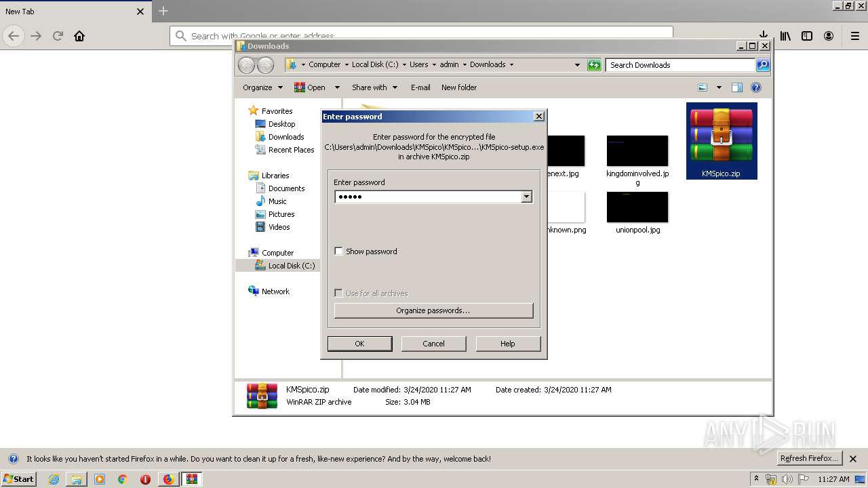Open Internet Explorer from taskbar
Viewport: 868px width, 488px height.
point(54,479)
